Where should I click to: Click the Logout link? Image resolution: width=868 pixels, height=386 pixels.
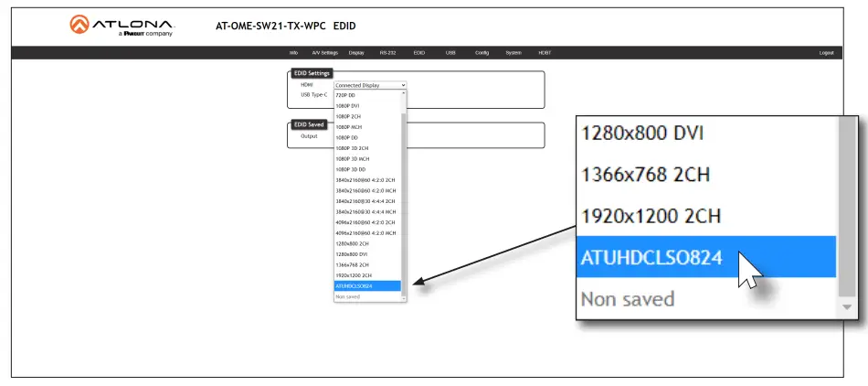coord(827,53)
